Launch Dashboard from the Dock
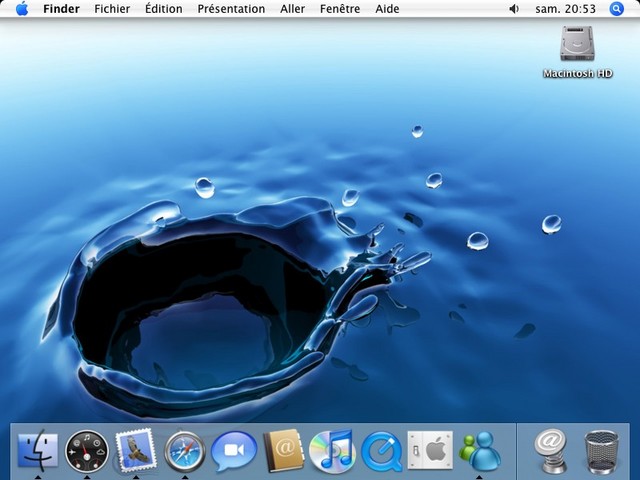The image size is (640, 480). pos(87,451)
